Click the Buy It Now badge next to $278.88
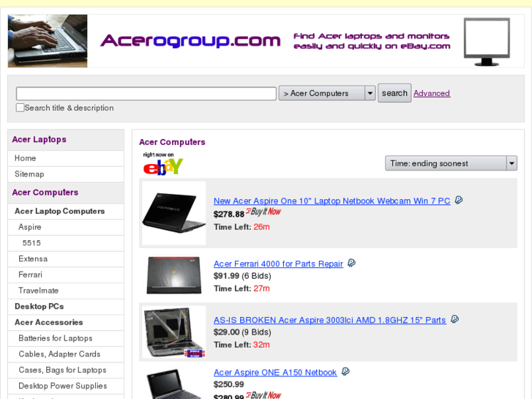 [x=263, y=212]
